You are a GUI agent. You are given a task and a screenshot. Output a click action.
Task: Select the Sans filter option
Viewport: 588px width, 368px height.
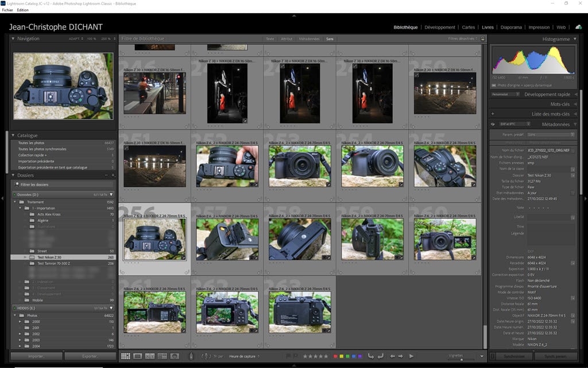click(330, 39)
